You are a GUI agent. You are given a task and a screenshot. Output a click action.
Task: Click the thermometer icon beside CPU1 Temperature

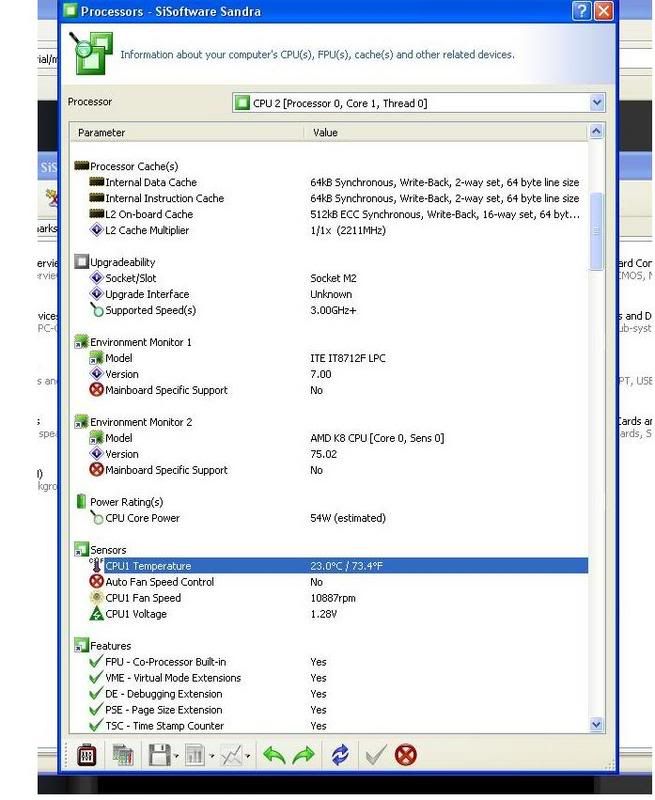96,565
